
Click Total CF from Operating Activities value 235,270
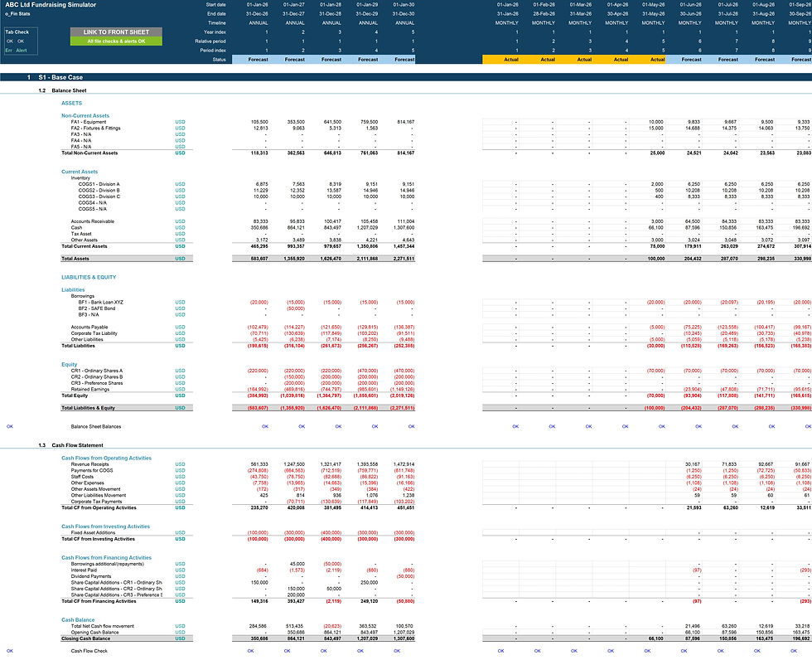(x=259, y=508)
